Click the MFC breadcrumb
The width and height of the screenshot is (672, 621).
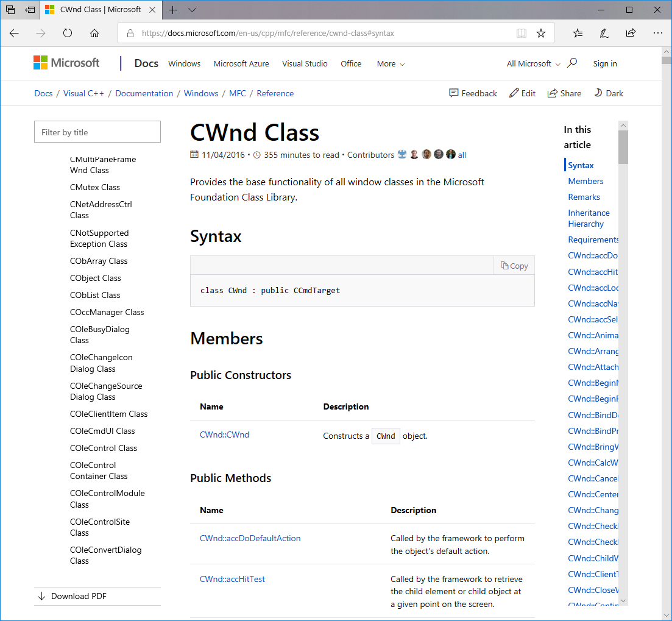click(x=238, y=93)
